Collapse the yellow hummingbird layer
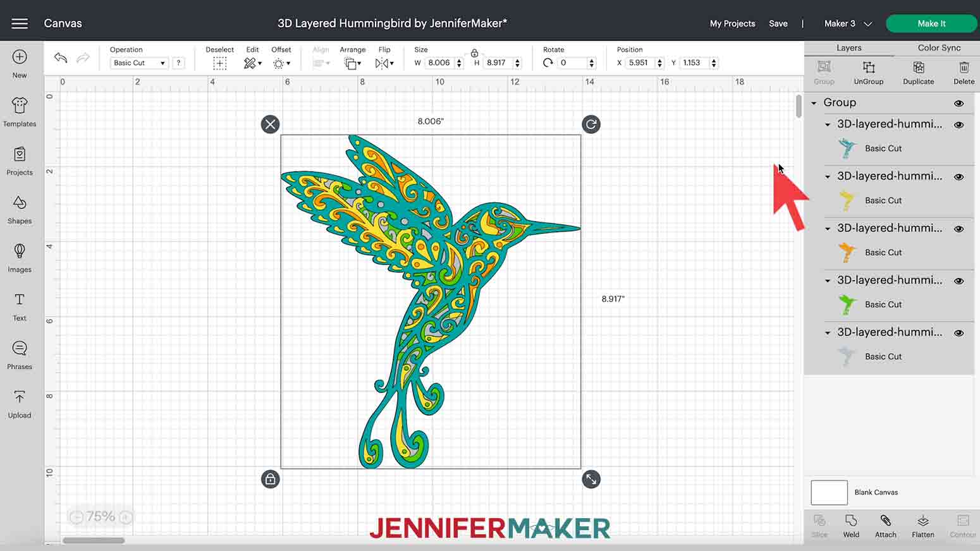 point(828,177)
